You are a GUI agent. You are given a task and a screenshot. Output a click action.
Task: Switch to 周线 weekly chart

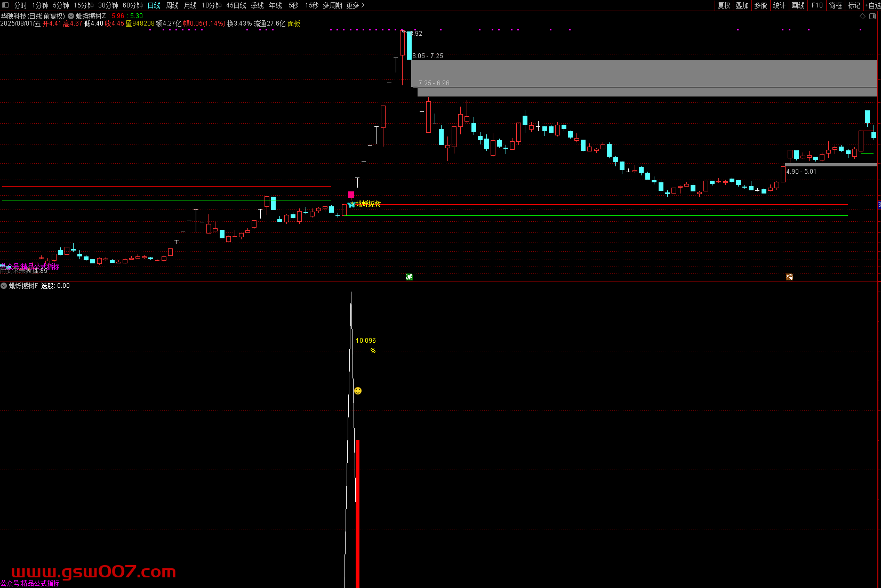click(172, 5)
